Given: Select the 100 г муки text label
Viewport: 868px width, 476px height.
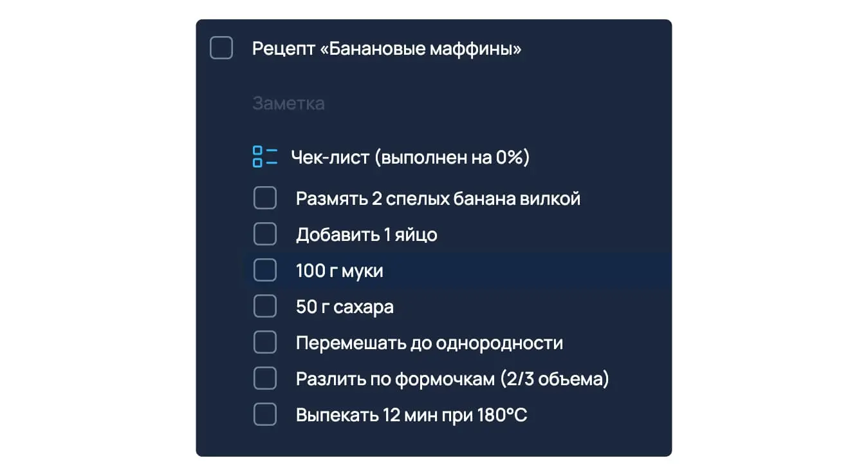Looking at the screenshot, I should (x=340, y=271).
